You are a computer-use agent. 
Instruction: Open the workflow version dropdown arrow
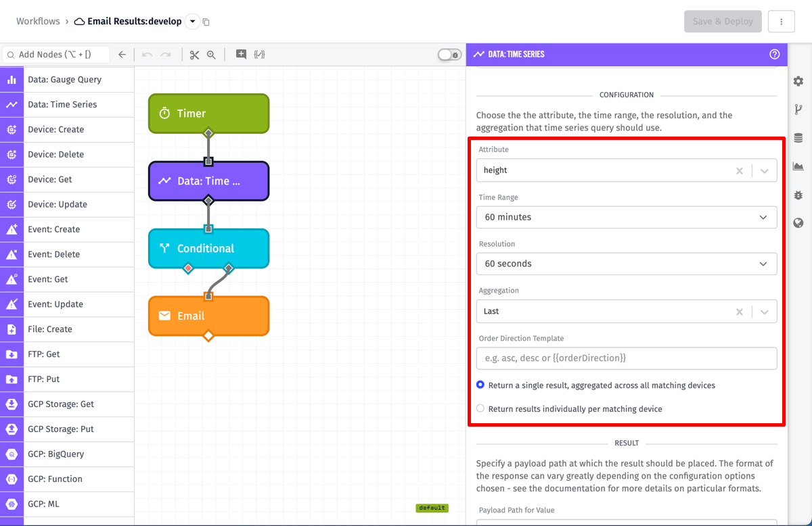(192, 22)
